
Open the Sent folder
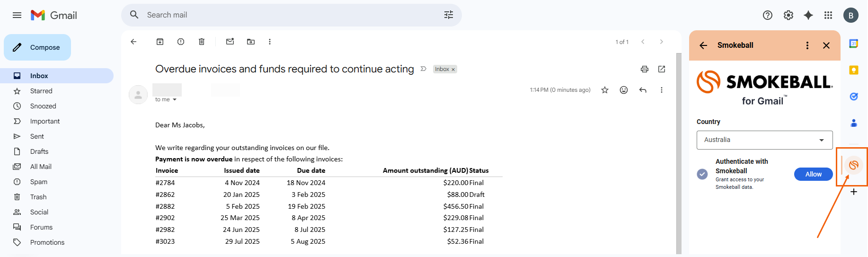[37, 136]
